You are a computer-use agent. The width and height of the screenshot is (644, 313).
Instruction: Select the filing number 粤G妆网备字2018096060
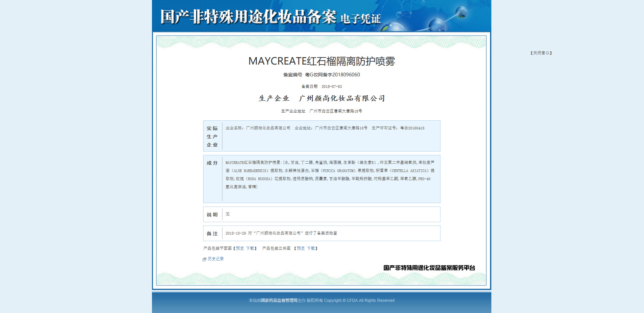333,75
